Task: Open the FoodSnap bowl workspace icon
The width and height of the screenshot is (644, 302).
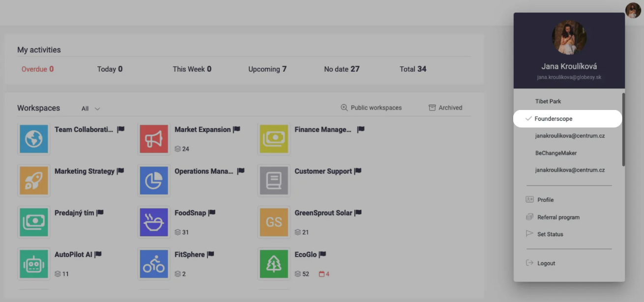Action: click(x=154, y=222)
